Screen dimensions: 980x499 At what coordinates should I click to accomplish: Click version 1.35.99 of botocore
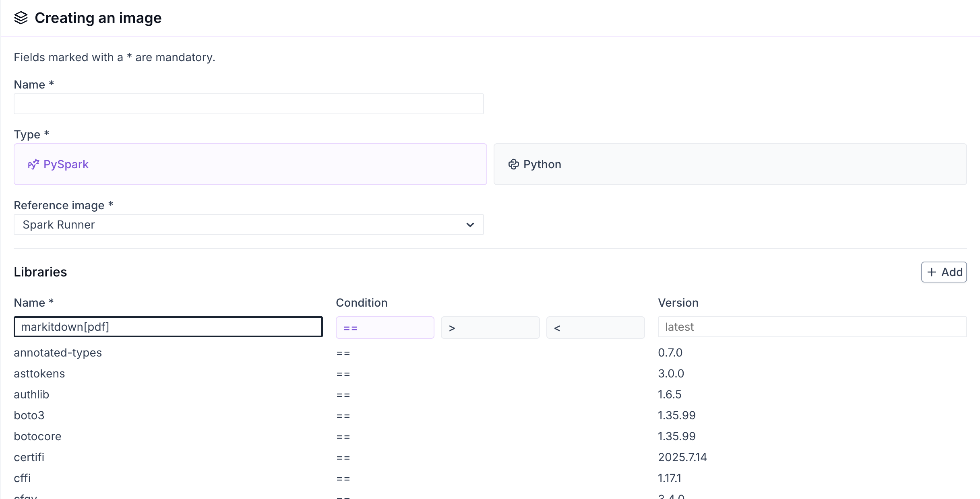[677, 436]
